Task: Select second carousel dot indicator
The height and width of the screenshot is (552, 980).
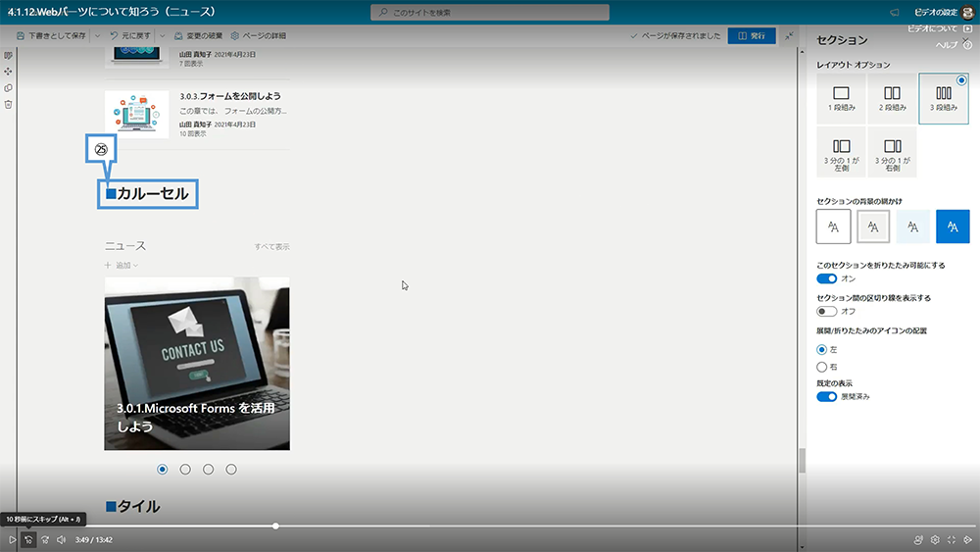Action: 185,470
